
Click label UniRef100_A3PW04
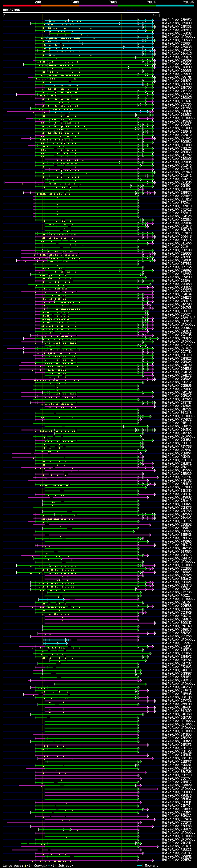[177, 454]
